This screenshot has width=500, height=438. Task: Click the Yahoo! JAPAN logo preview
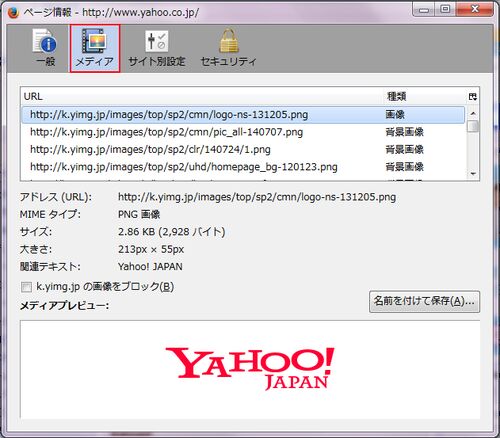[250, 368]
